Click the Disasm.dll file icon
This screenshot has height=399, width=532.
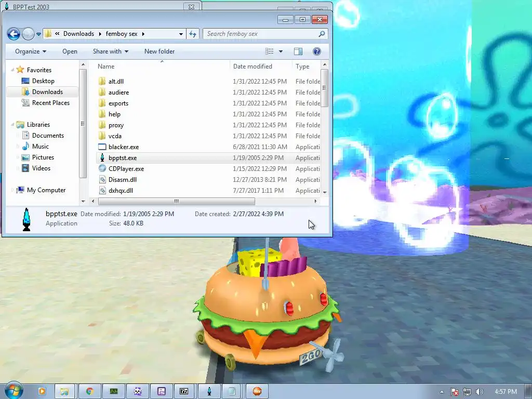click(x=102, y=179)
